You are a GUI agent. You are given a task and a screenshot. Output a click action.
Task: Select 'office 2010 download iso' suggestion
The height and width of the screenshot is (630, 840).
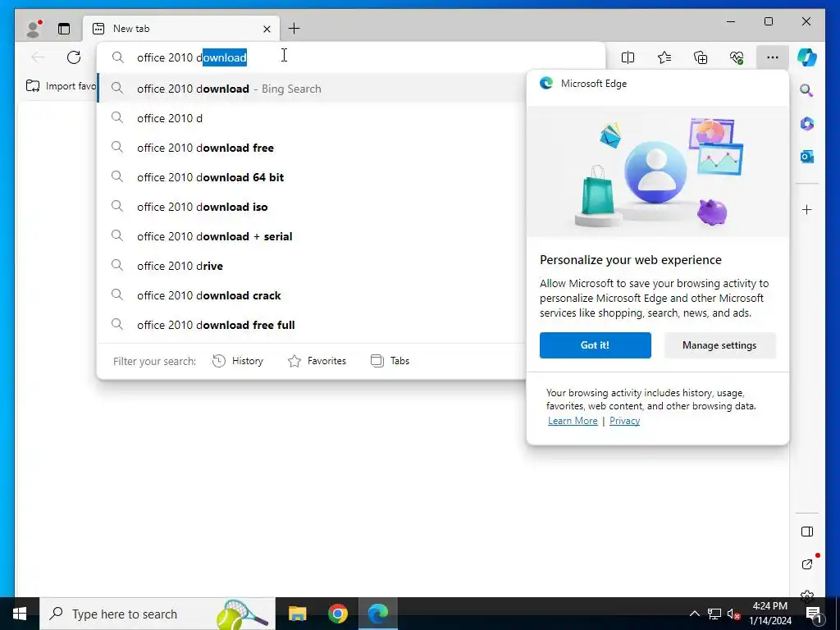[x=311, y=207]
